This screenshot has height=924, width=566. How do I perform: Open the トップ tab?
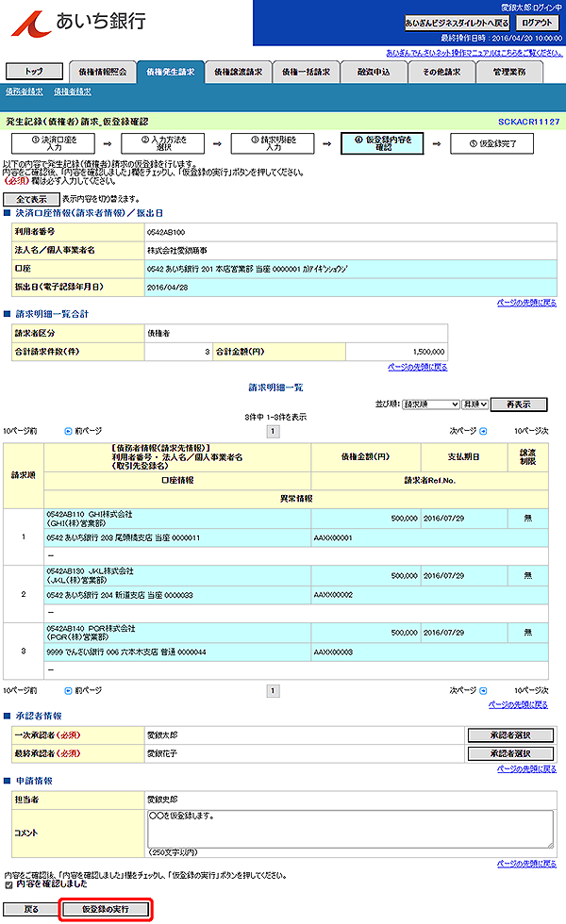(34, 72)
